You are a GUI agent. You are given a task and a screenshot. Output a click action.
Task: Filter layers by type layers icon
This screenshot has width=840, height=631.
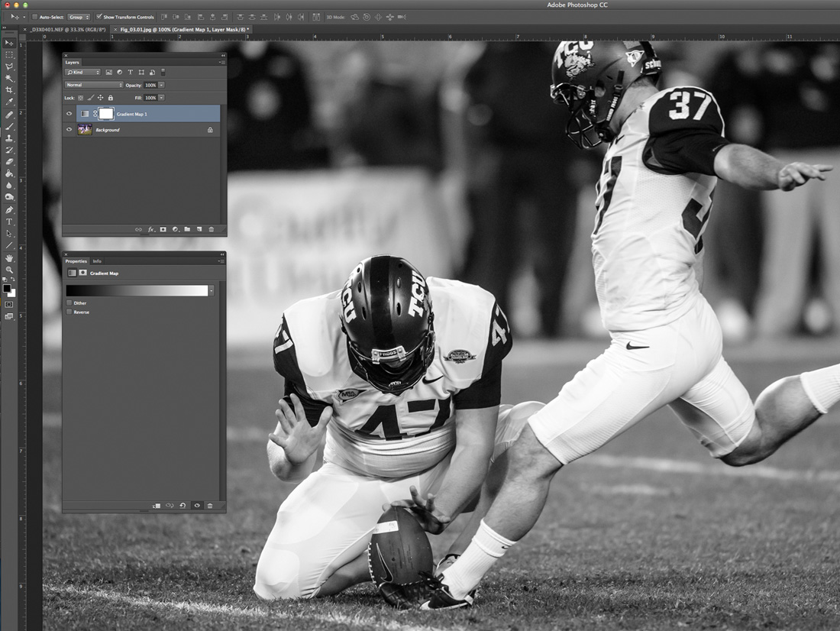tap(130, 72)
